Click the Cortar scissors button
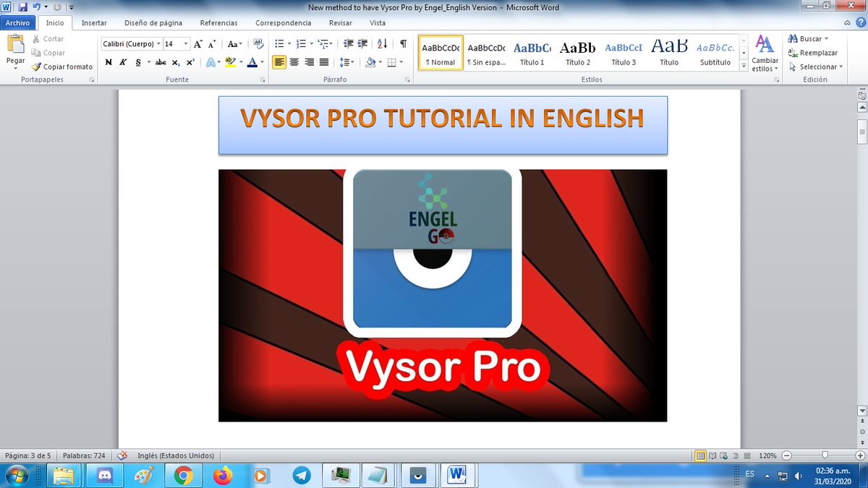 coord(48,39)
